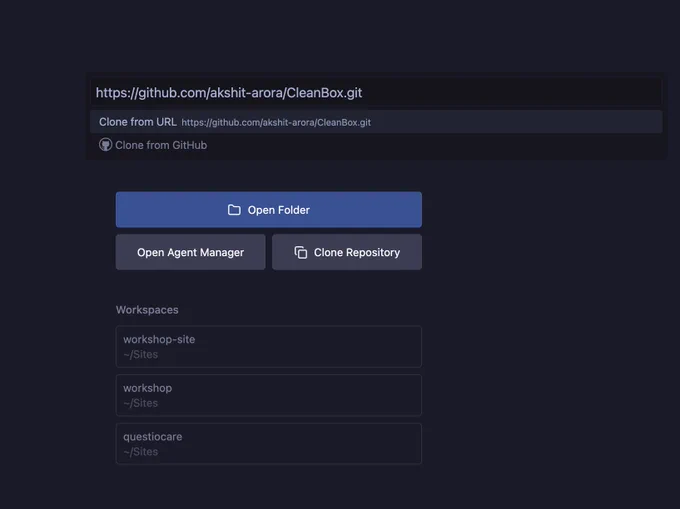Click the small URL in the Clone from URL row

click(276, 123)
